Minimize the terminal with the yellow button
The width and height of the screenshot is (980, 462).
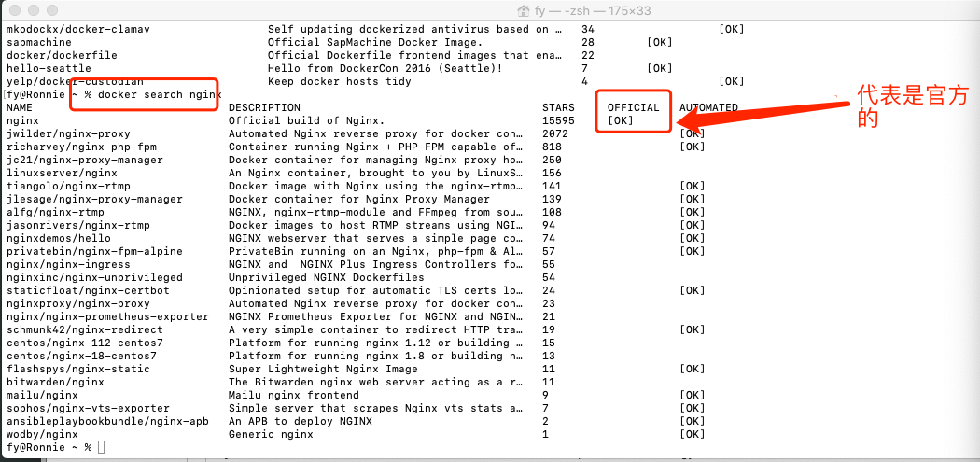[35, 10]
